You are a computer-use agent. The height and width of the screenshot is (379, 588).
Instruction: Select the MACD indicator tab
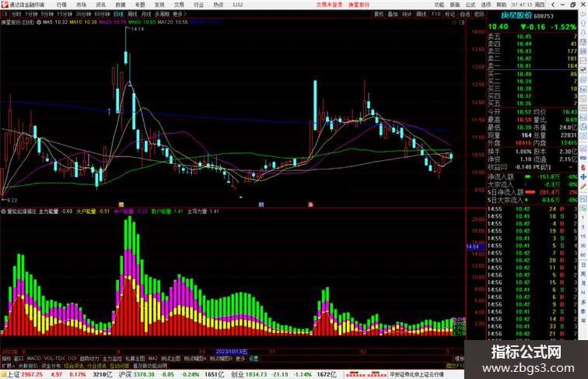pos(34,358)
